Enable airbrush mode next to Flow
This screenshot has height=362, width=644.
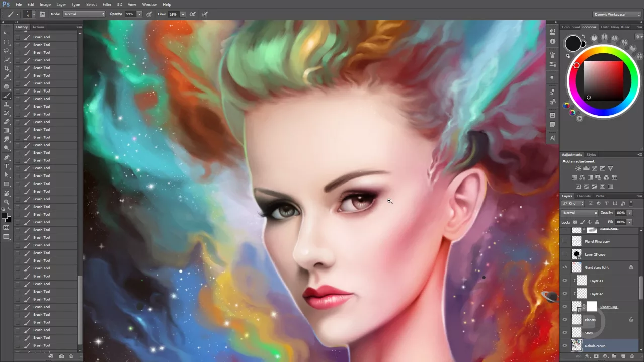(192, 14)
